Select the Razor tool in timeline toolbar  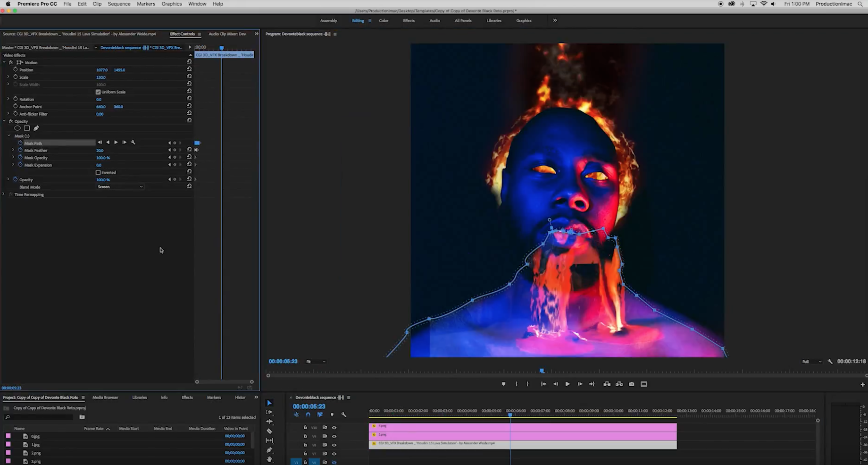click(x=269, y=431)
